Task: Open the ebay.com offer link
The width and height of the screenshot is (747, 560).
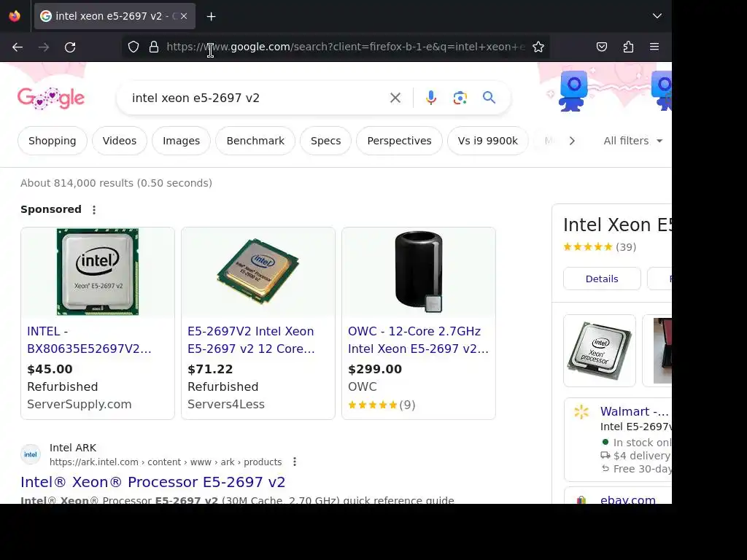Action: click(628, 499)
